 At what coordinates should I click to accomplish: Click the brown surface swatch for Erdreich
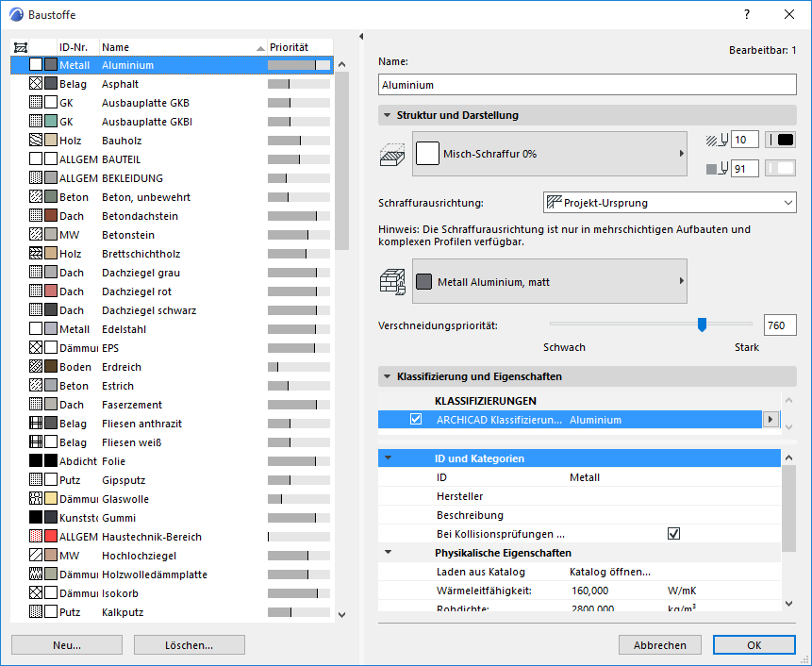point(51,367)
